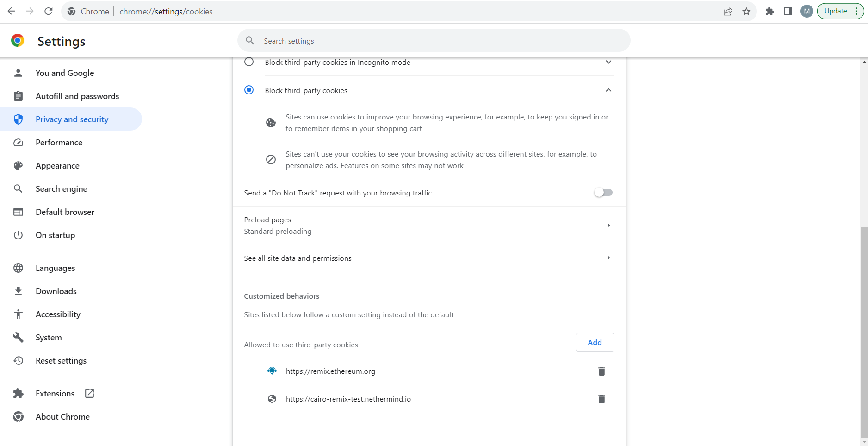Click the person icon for You and Google

[18, 73]
